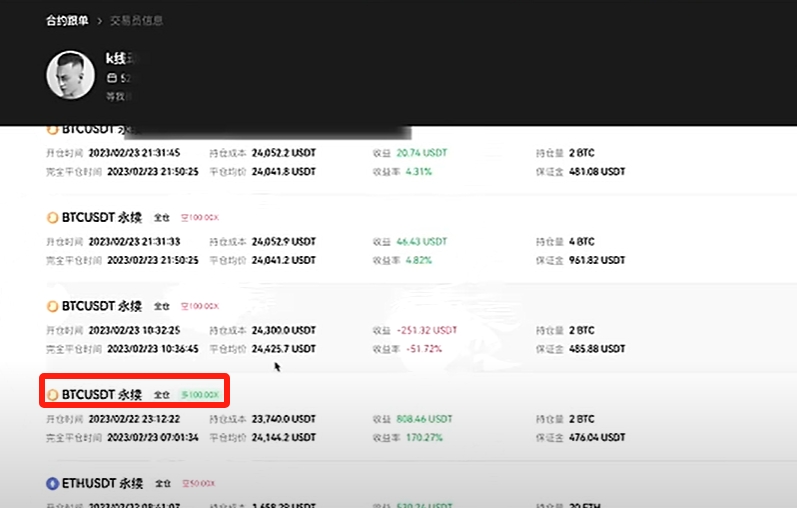Click the return rate 170.27%
The image size is (797, 508).
424,437
